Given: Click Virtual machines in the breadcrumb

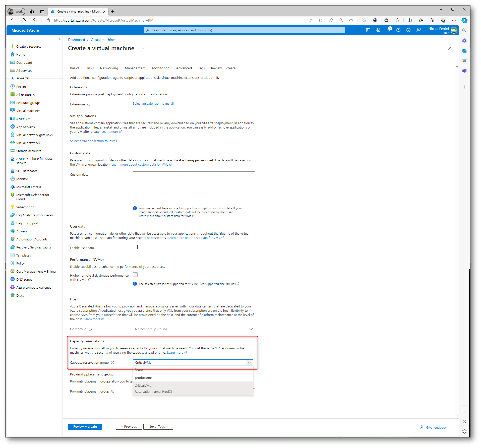Looking at the screenshot, I should 103,40.
